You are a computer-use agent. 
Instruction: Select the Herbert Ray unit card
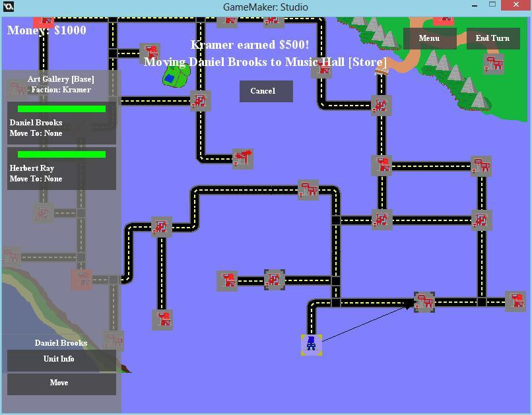[x=62, y=168]
